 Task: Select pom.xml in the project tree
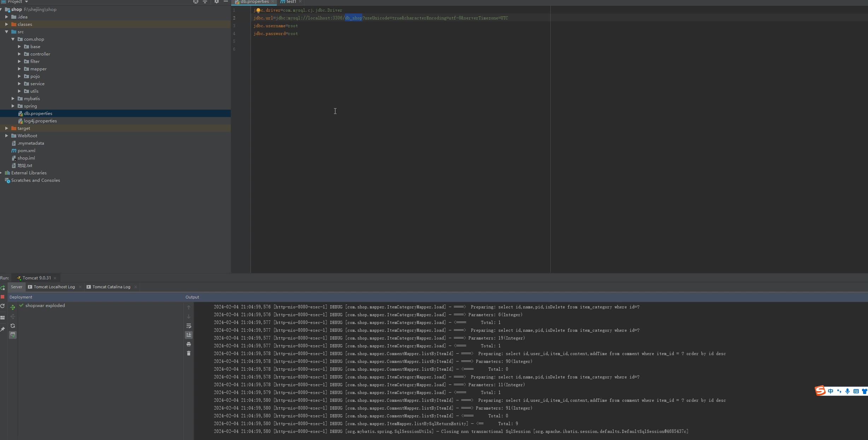click(x=27, y=150)
